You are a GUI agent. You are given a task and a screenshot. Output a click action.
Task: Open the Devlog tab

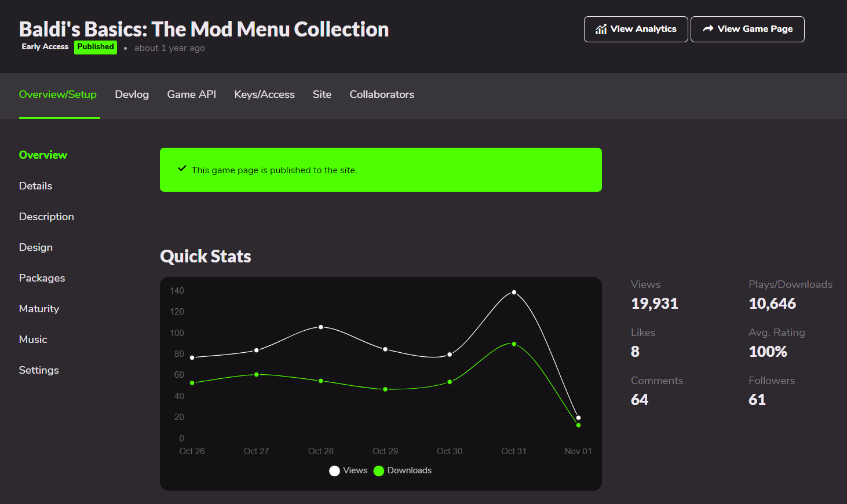pos(132,94)
